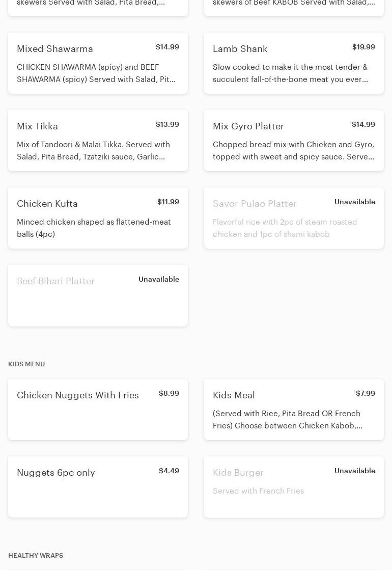Click the Mixed Shawarma description text
Viewport: 392px width, 570px height.
pos(96,73)
